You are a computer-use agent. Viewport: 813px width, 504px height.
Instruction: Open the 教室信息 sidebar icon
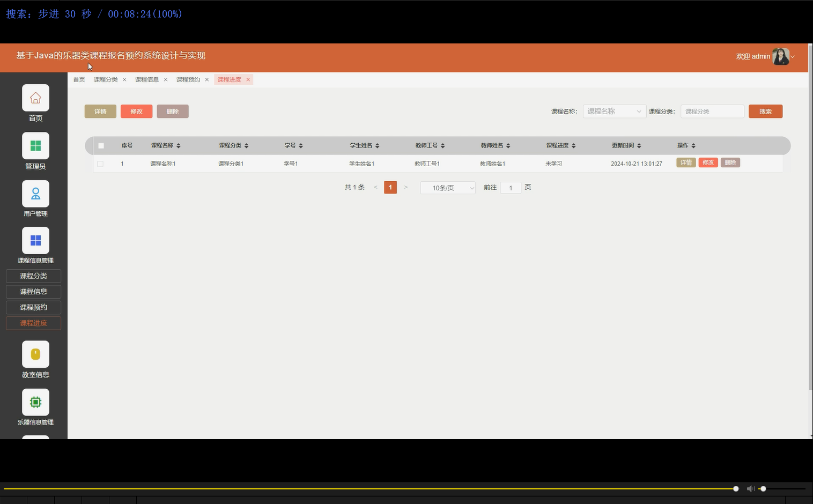(x=35, y=354)
